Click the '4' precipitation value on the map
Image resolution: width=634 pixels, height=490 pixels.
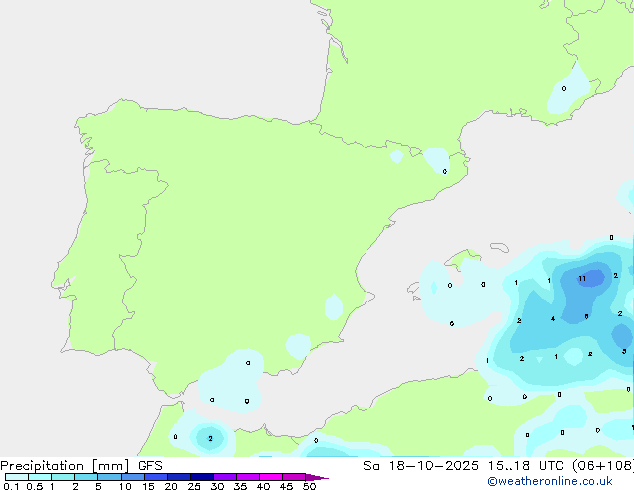[553, 319]
